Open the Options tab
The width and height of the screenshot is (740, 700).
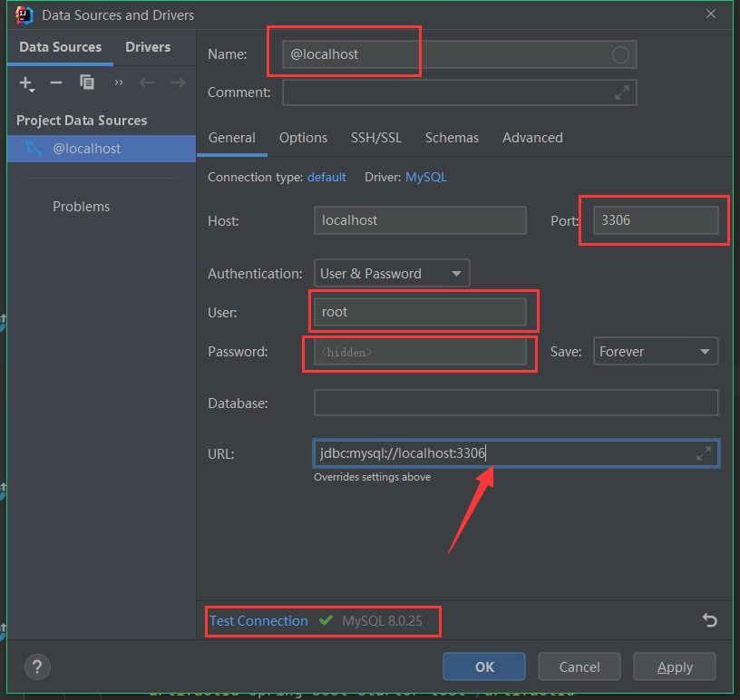coord(303,138)
